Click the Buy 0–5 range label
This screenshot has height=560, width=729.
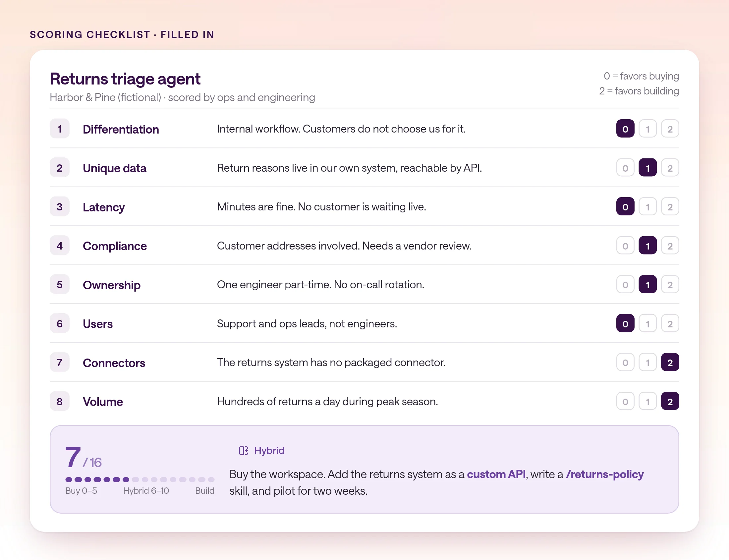tap(81, 491)
